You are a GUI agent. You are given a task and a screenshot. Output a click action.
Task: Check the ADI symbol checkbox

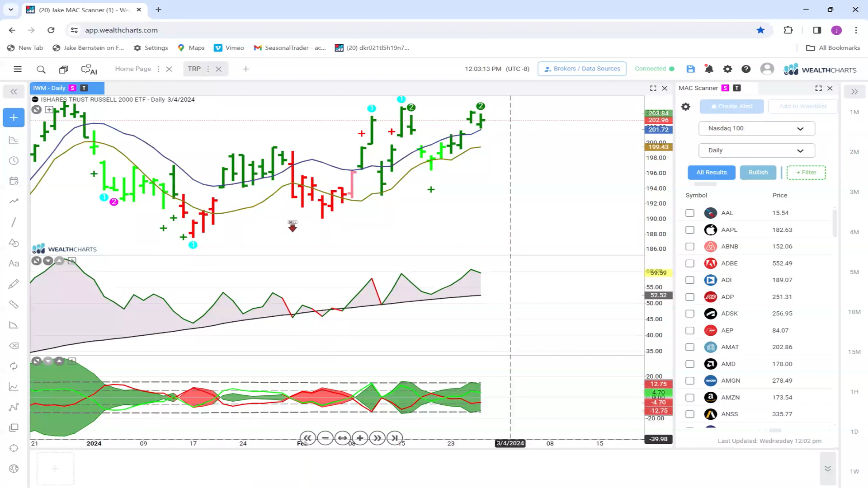pos(690,280)
